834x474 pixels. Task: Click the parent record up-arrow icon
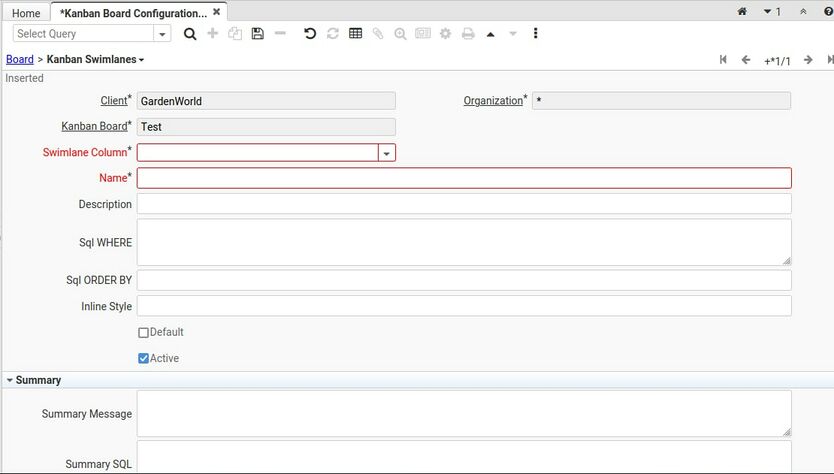tap(490, 34)
